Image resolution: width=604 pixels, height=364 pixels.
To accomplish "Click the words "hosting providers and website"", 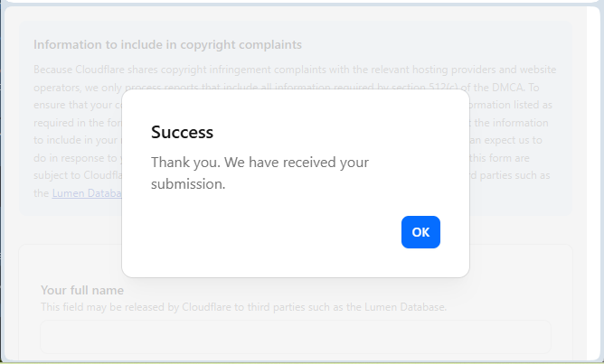I will point(485,70).
